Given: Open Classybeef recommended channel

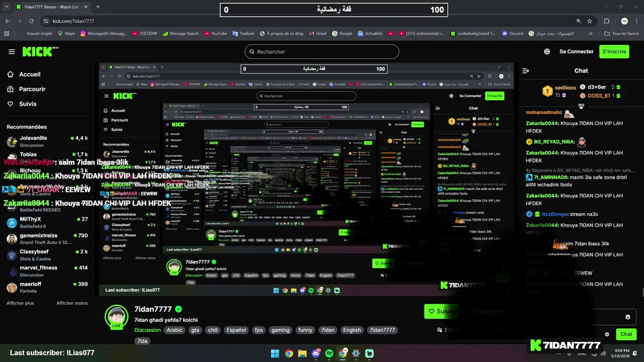Looking at the screenshot, I should tap(48, 254).
